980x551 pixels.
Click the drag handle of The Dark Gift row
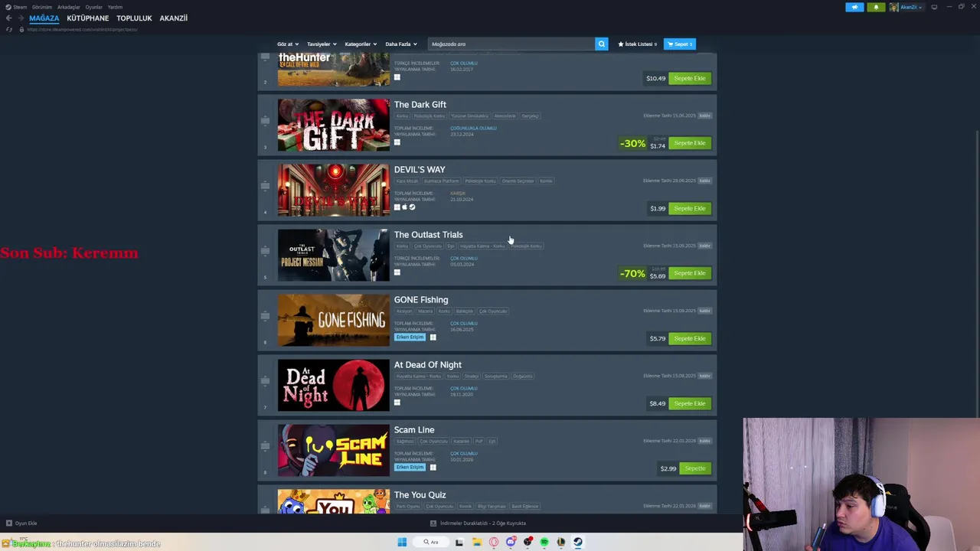point(266,121)
